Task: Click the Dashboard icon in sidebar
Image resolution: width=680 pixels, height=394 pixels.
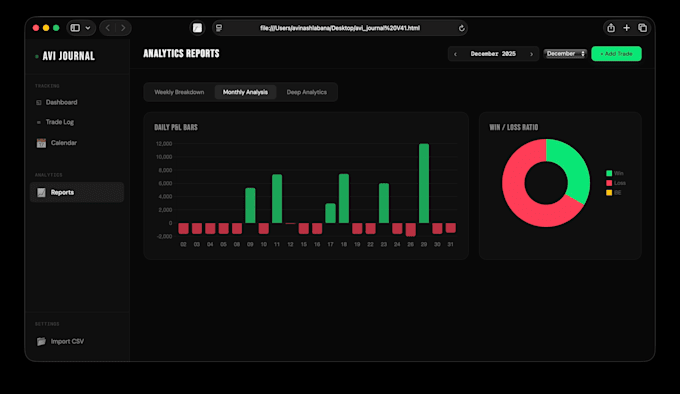Action: pos(39,103)
